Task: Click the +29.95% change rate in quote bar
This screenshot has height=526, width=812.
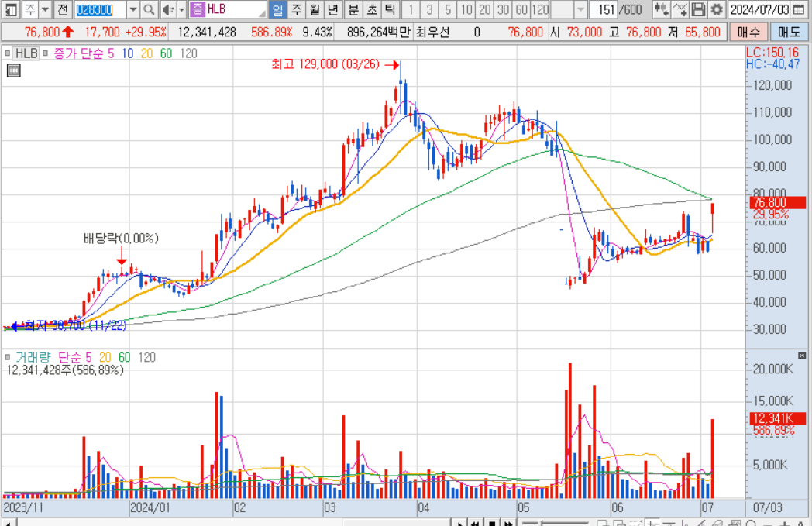Action: 146,32
